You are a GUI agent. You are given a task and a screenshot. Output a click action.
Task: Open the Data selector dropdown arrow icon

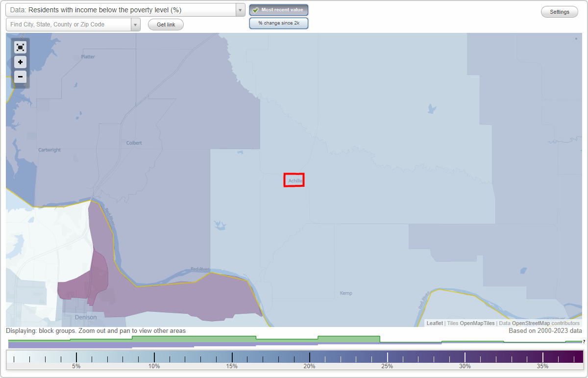(239, 9)
